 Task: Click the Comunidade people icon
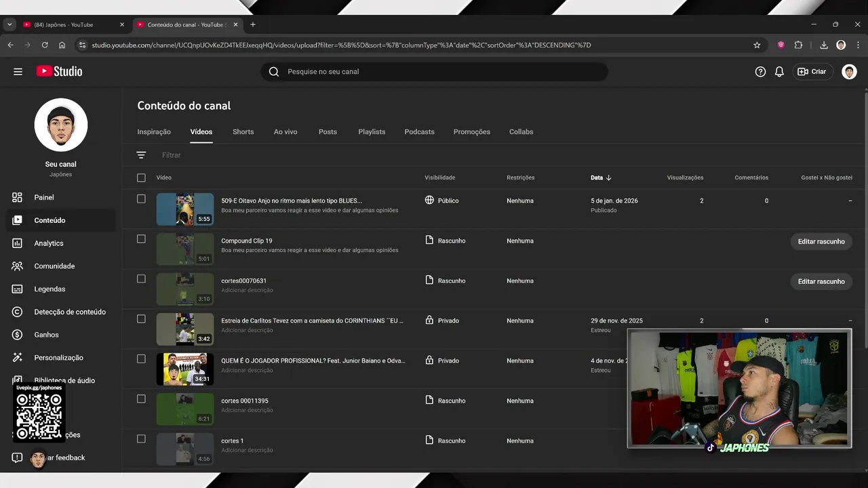click(18, 266)
